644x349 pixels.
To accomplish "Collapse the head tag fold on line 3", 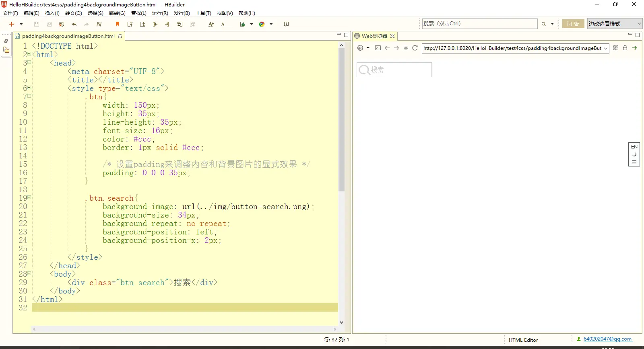I will (x=29, y=62).
